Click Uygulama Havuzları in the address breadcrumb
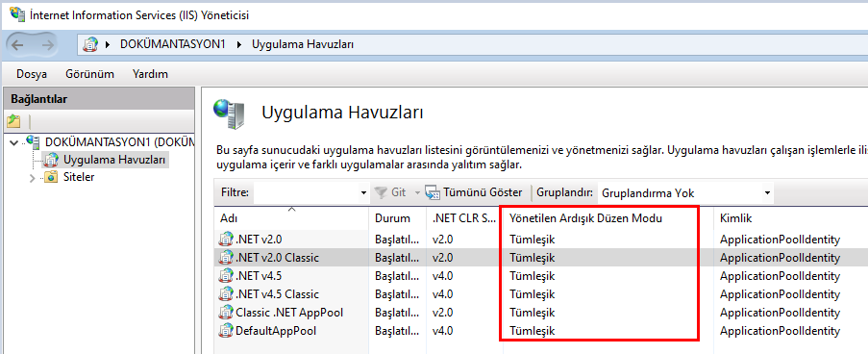 [x=303, y=45]
